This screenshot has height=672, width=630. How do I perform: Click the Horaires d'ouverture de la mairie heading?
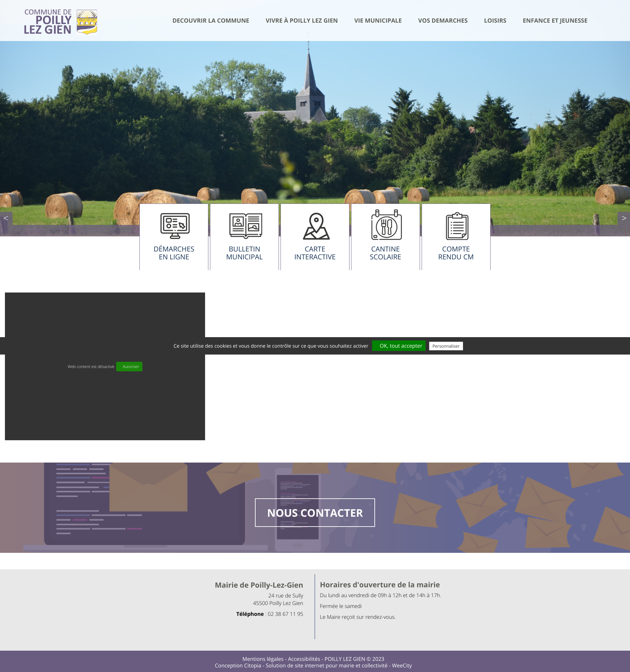pyautogui.click(x=380, y=585)
